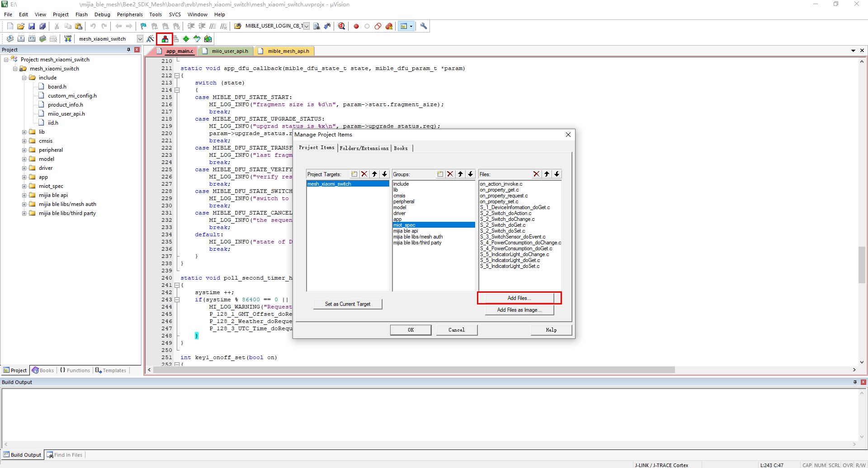The width and height of the screenshot is (868, 468).
Task: Open the target selector dropdown for mesh_xiaomi_switch
Action: click(x=140, y=39)
